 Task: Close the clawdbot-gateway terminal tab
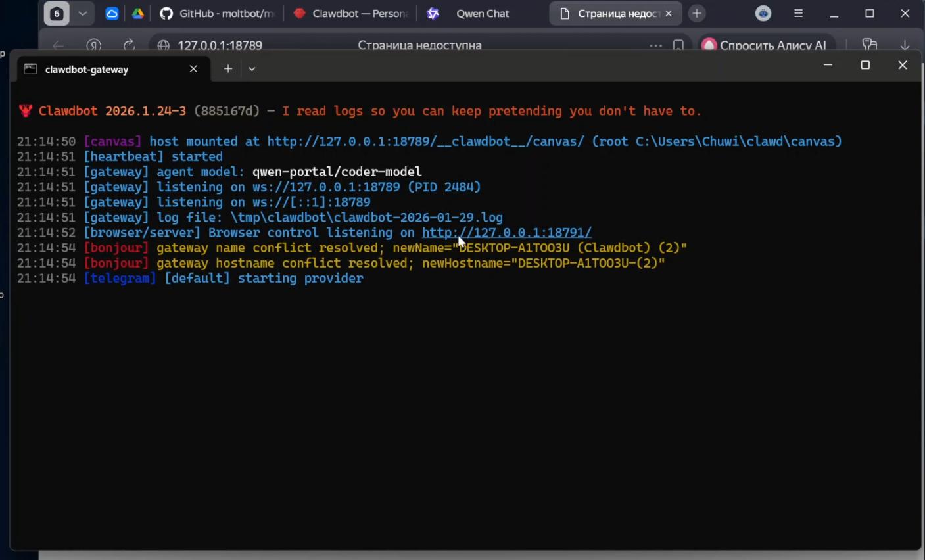(193, 69)
